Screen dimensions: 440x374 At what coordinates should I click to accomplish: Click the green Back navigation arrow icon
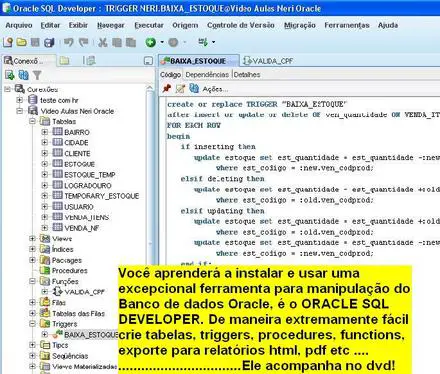[151, 42]
